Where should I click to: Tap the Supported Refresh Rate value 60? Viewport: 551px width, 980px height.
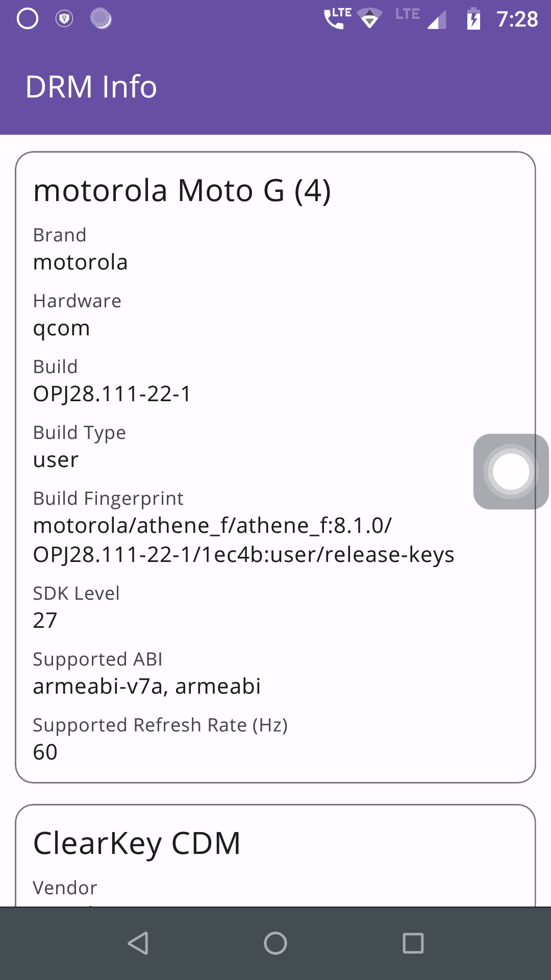[45, 752]
